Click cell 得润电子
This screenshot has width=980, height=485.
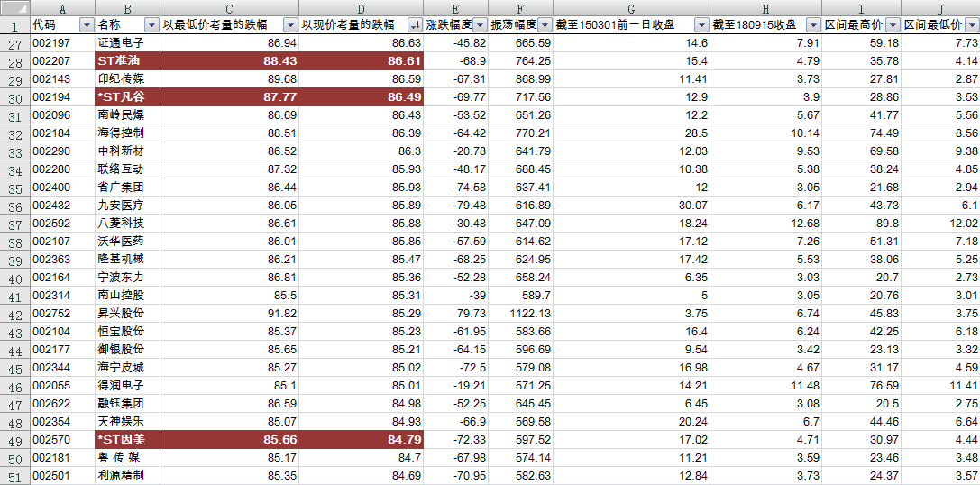click(127, 386)
